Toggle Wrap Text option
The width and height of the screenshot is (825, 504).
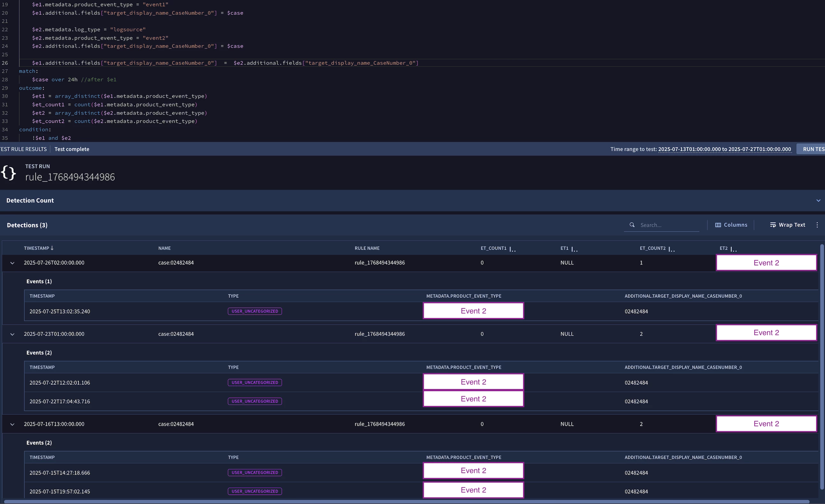pyautogui.click(x=787, y=225)
